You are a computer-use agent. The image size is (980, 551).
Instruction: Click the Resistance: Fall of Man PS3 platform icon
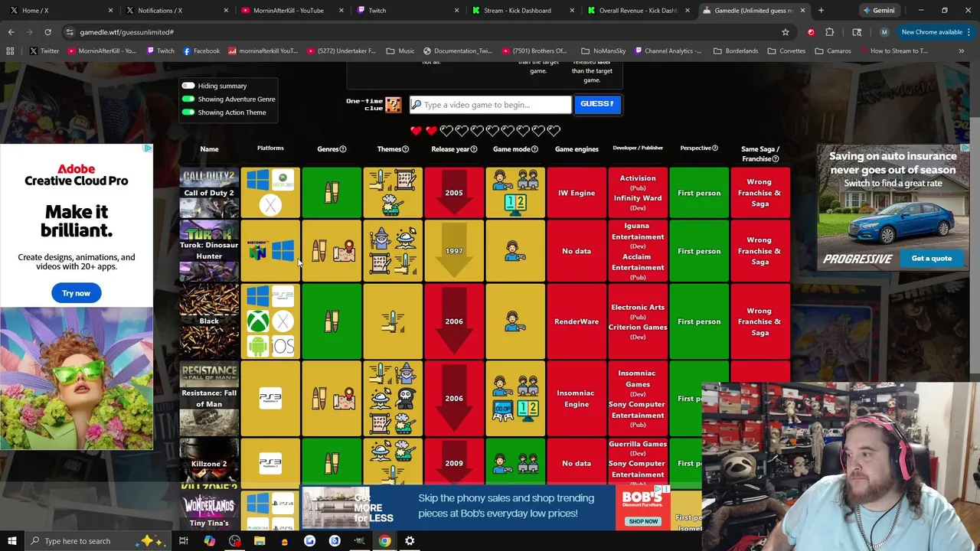tap(270, 398)
